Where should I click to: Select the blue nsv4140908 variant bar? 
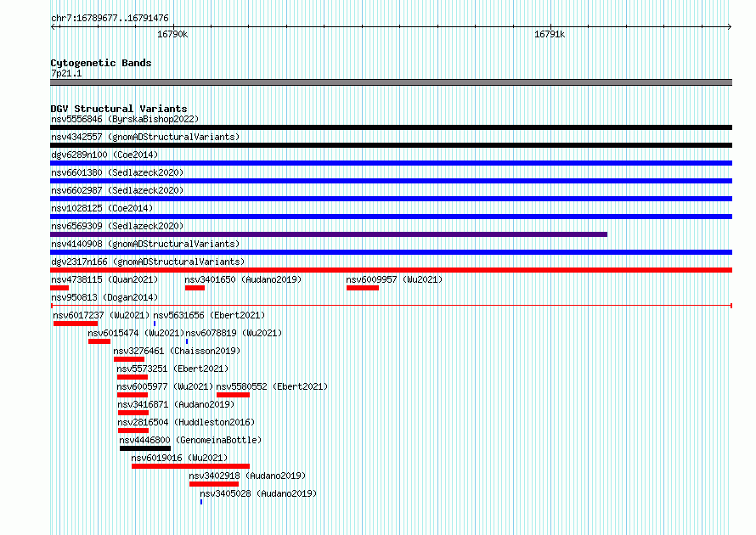pos(391,252)
